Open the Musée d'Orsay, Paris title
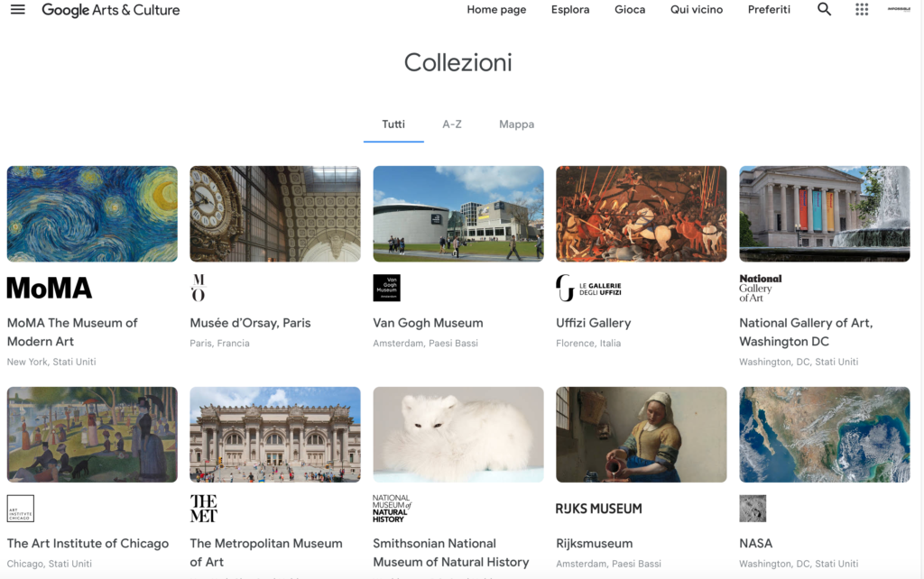Screen dimensions: 924x579 pos(251,323)
